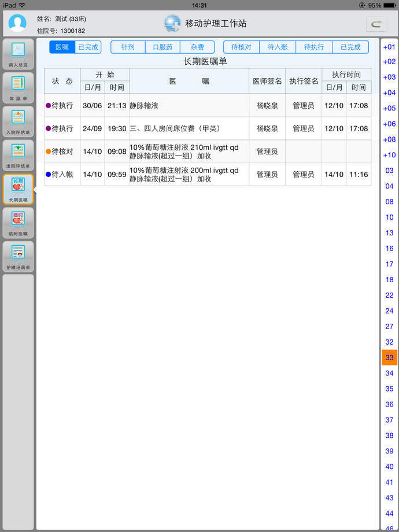Open the 入院评估单 admission assessment icon
Viewport: 399px width, 532px height.
(18, 122)
